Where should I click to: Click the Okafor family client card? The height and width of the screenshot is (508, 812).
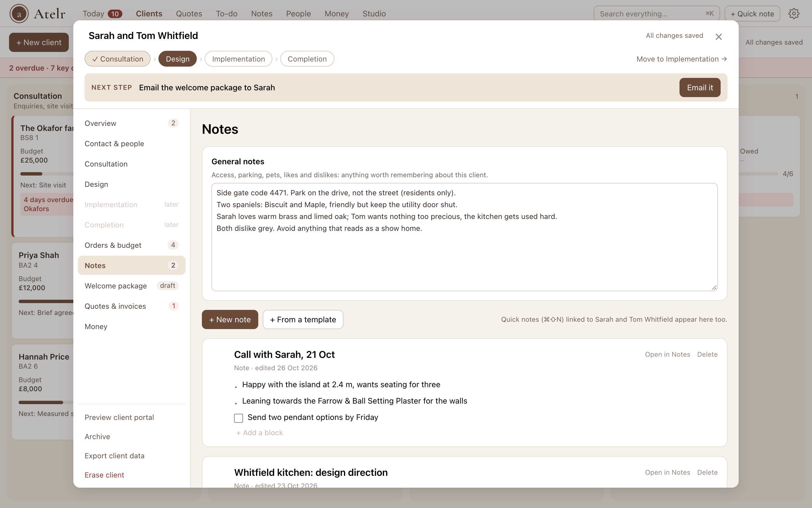tap(43, 176)
